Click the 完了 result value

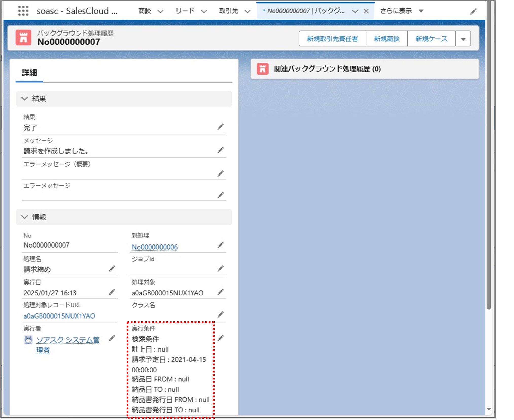[x=30, y=127]
